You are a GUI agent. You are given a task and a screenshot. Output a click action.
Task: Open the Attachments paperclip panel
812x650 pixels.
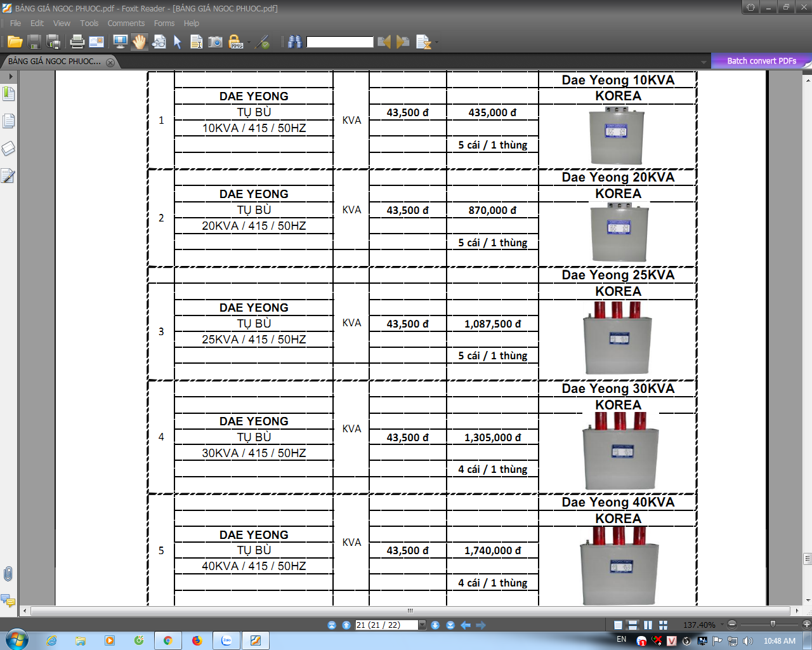(x=8, y=574)
